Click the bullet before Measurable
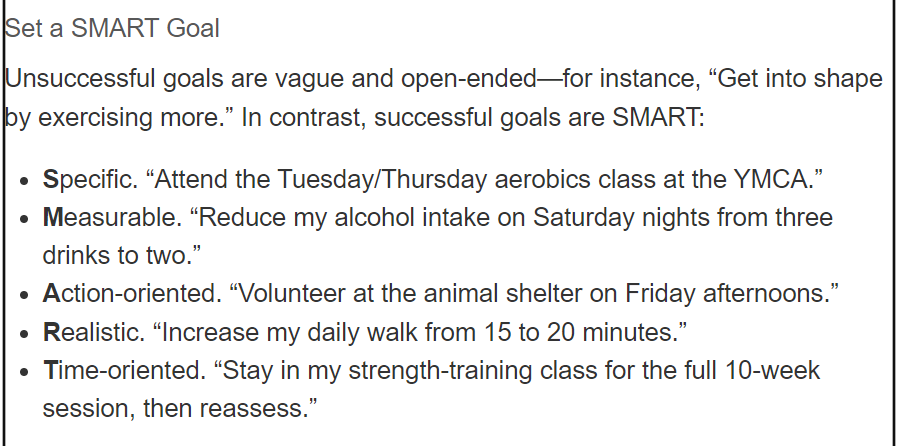This screenshot has width=897, height=446. [x=23, y=220]
